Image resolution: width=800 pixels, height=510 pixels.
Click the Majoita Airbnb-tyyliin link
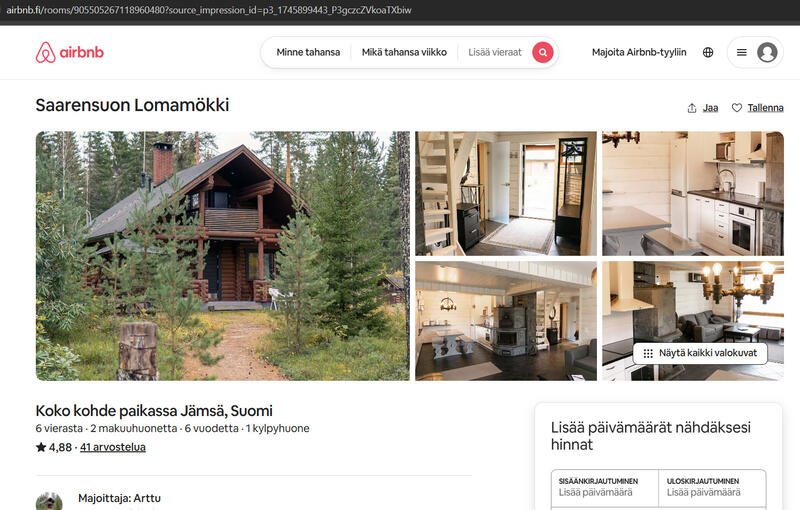pyautogui.click(x=639, y=52)
